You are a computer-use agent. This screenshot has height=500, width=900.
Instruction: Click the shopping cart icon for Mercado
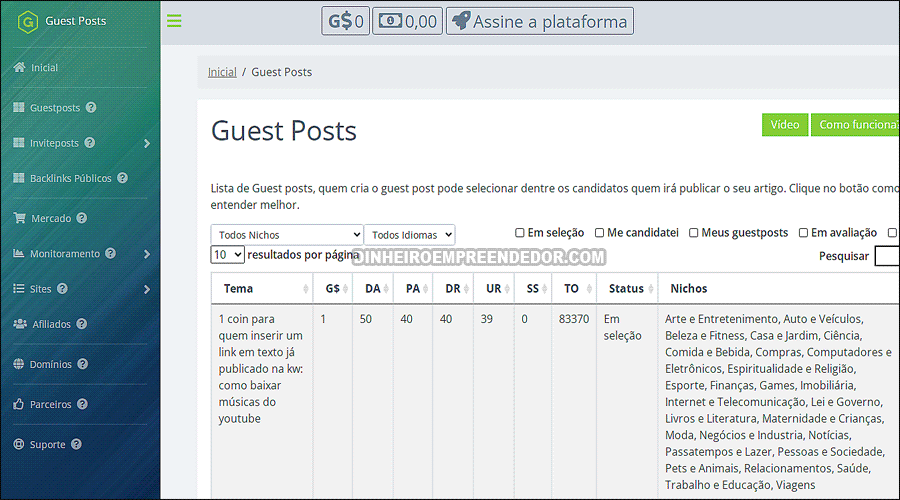click(x=20, y=218)
